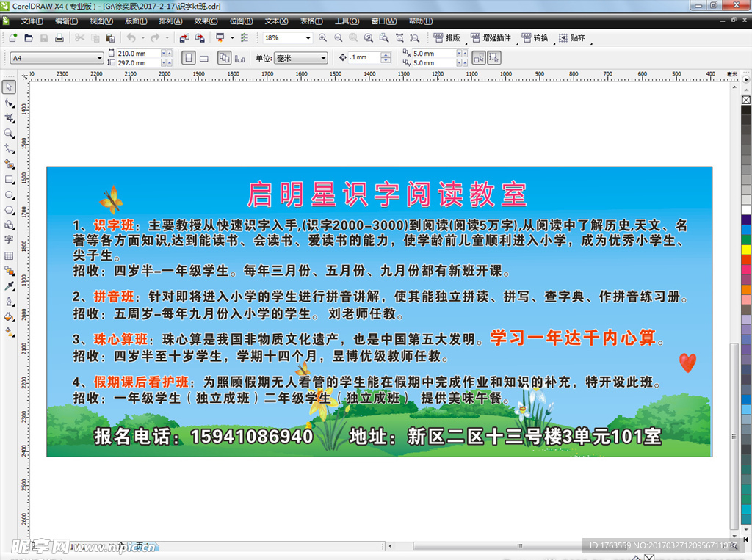Pick the Eyedropper tool
This screenshot has width=752, height=560.
[10, 288]
